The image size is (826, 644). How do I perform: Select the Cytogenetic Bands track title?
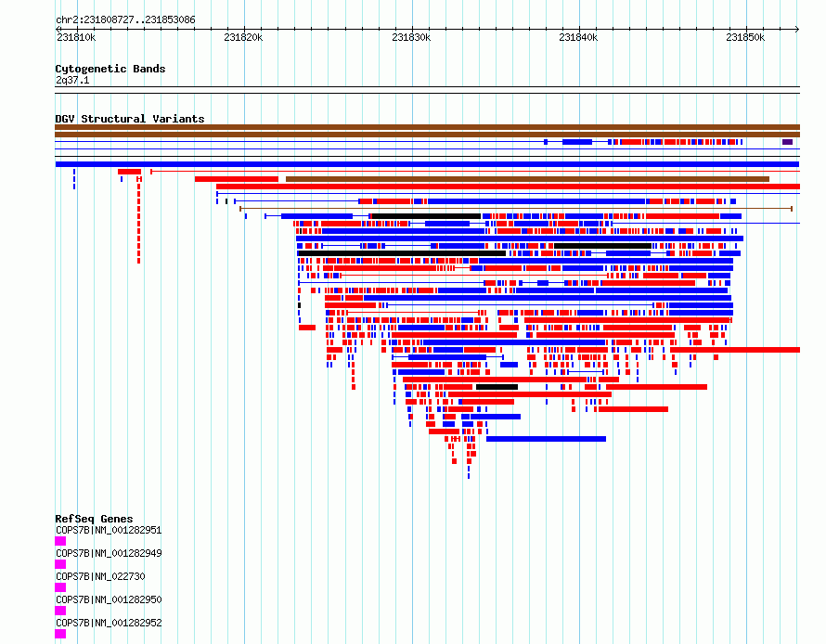[110, 69]
